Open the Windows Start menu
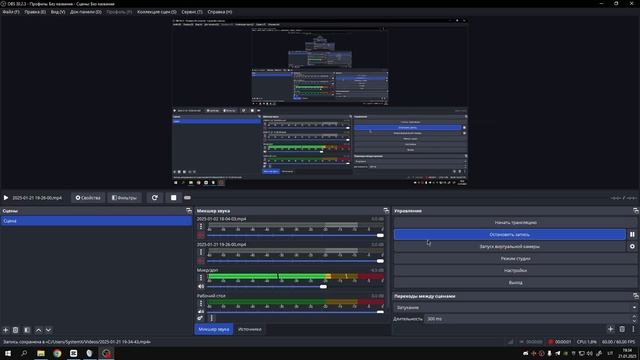The image size is (640, 360). click(x=8, y=353)
